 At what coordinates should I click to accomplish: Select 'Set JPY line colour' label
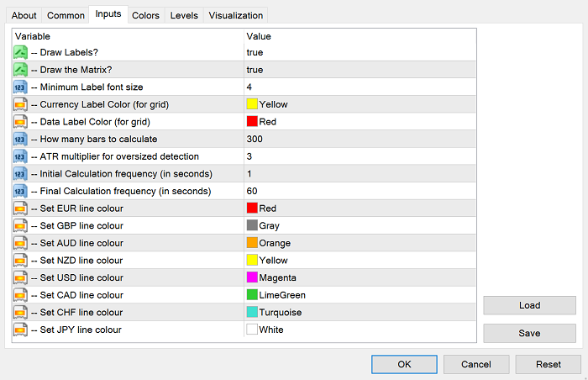click(x=81, y=330)
